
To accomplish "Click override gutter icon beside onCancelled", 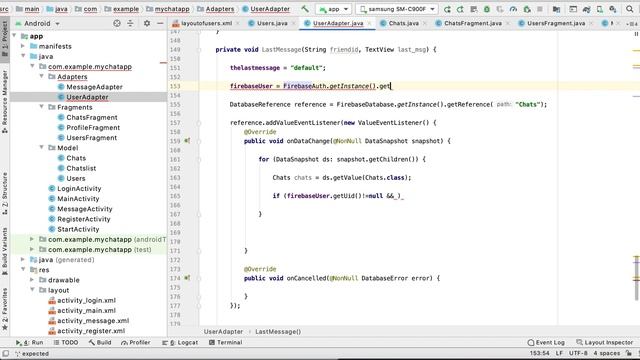I will tap(187, 278).
